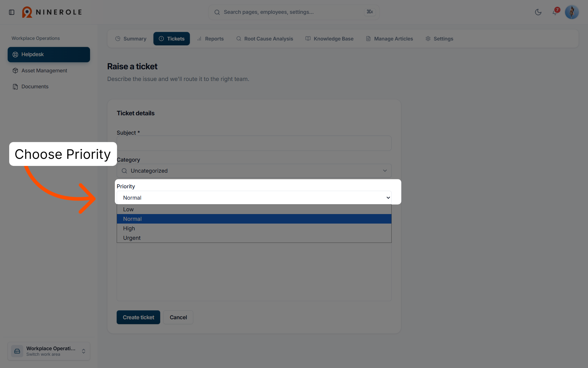Click the Priority select arrow
Screen dimensions: 588x368
pyautogui.click(x=388, y=198)
